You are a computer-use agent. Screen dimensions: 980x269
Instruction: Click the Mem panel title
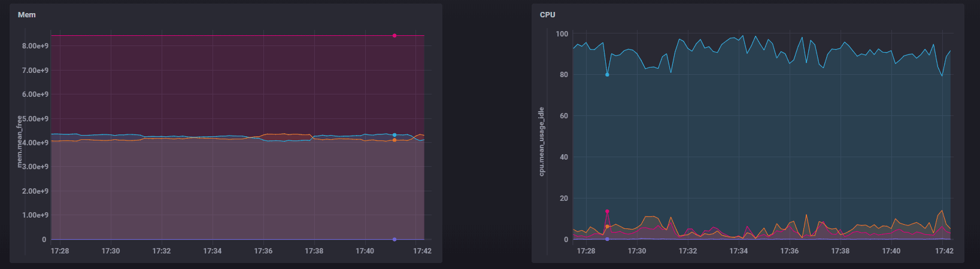click(x=27, y=15)
